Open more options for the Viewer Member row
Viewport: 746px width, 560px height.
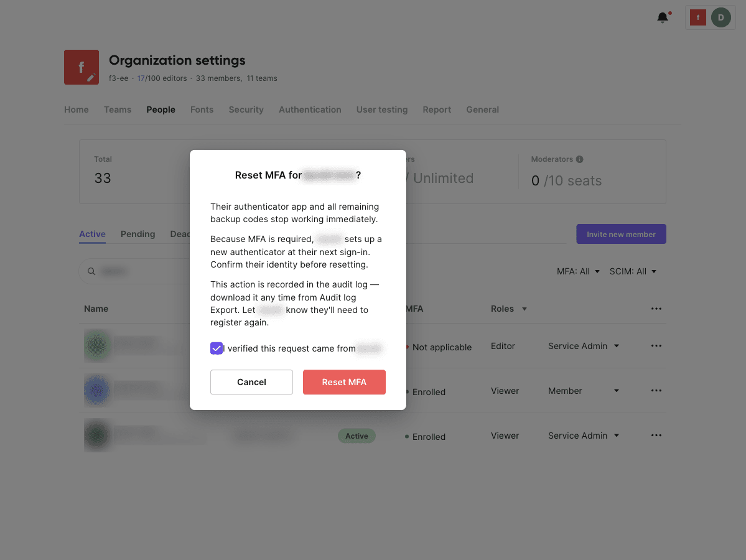coord(656,391)
